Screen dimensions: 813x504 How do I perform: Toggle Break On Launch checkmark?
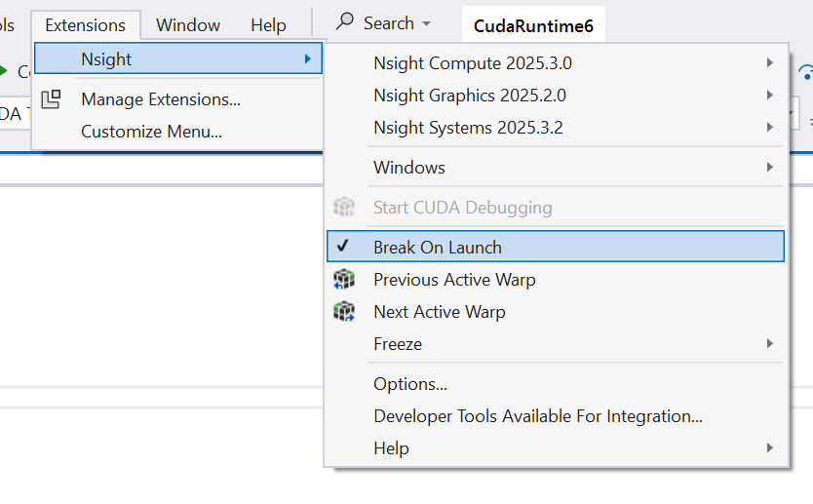(343, 246)
